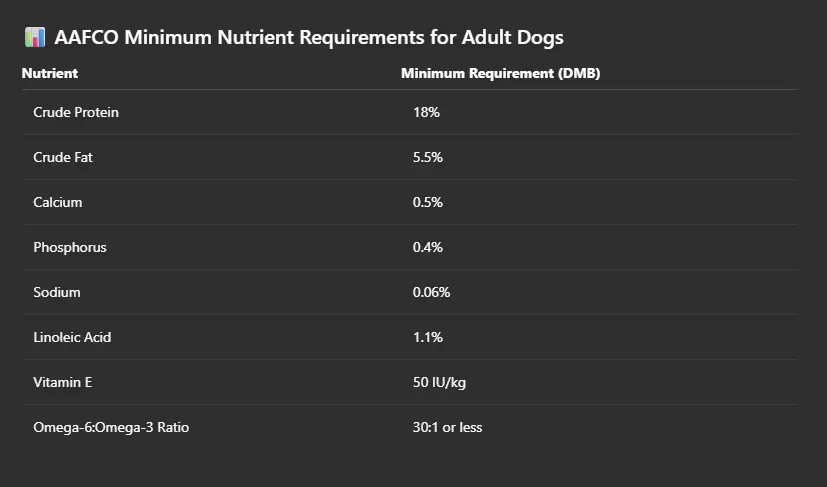Select the Linoleic Acid row label
Viewport: 827px width, 487px height.
[x=72, y=337]
